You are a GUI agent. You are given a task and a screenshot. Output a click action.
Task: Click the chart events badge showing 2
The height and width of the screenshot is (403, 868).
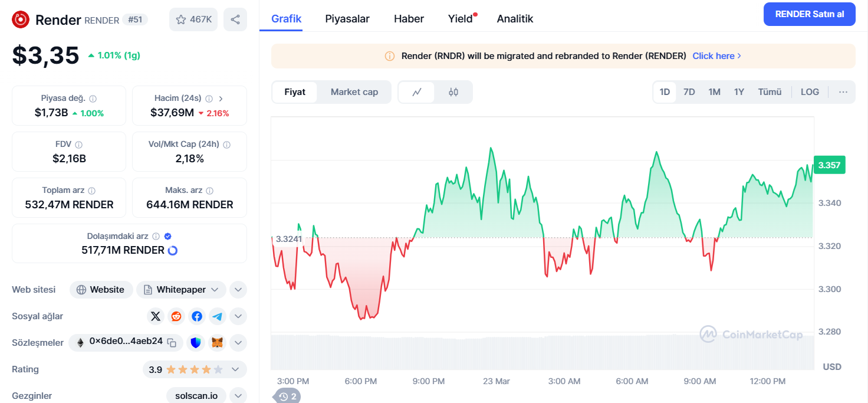288,397
